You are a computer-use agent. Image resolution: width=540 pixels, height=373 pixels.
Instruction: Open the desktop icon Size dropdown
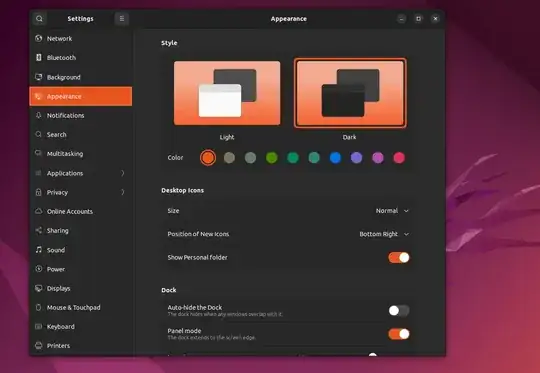[392, 210]
